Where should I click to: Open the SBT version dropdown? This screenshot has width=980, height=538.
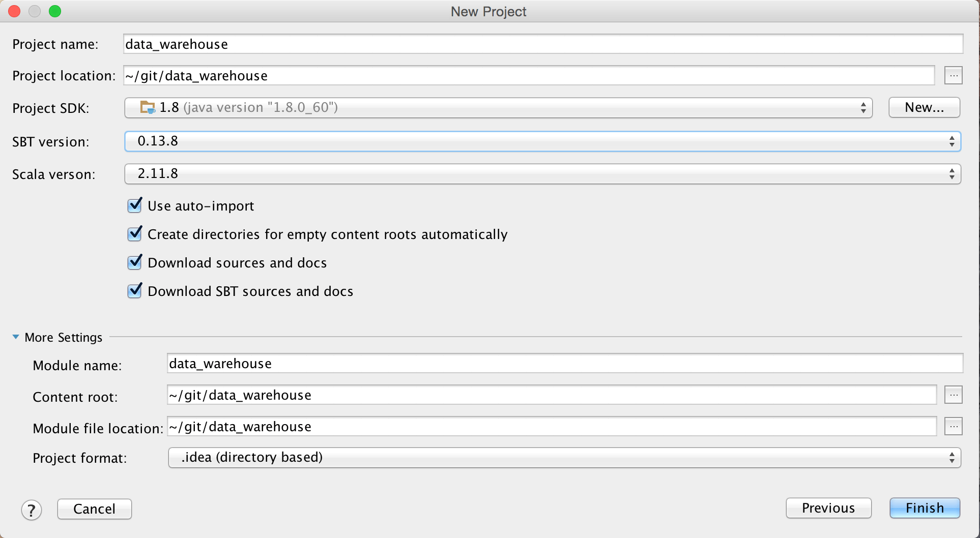542,141
